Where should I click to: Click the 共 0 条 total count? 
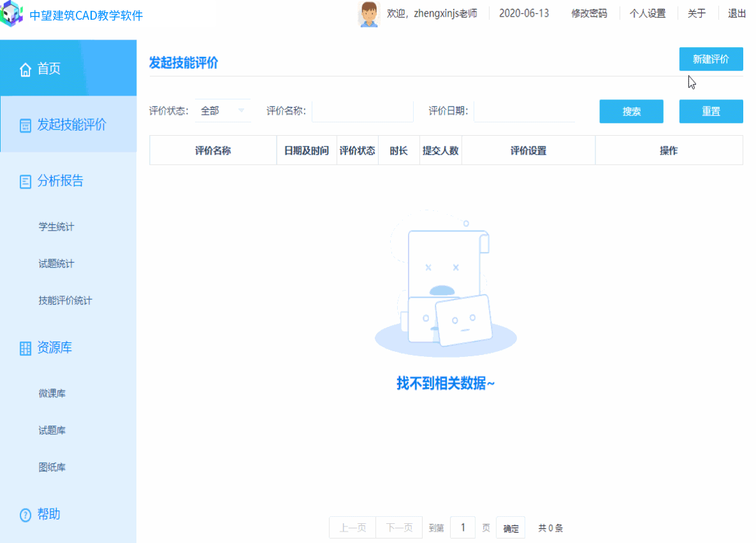pyautogui.click(x=551, y=528)
